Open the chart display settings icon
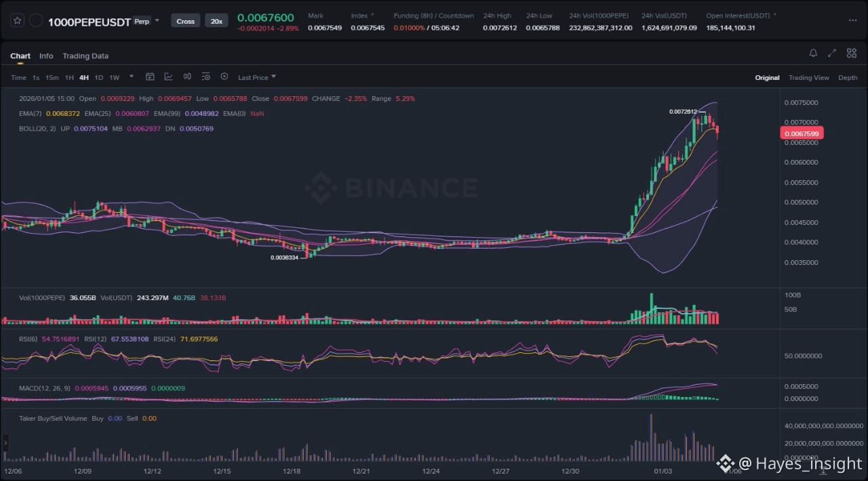868x481 pixels. point(205,77)
